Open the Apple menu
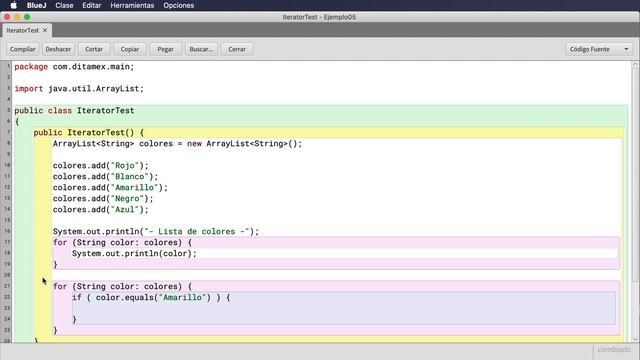 point(13,5)
